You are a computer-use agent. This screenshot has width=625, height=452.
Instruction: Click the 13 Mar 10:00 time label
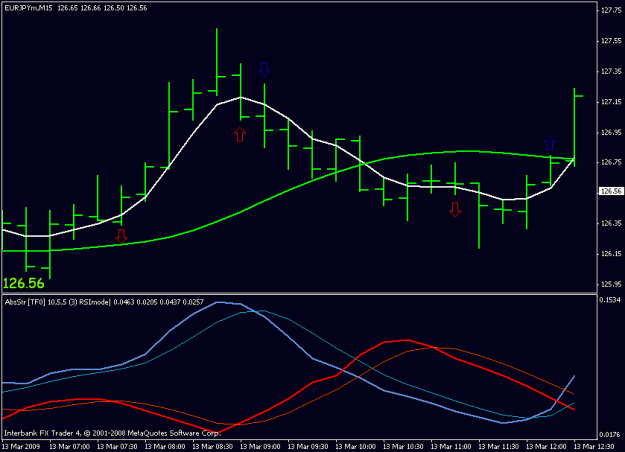356,446
